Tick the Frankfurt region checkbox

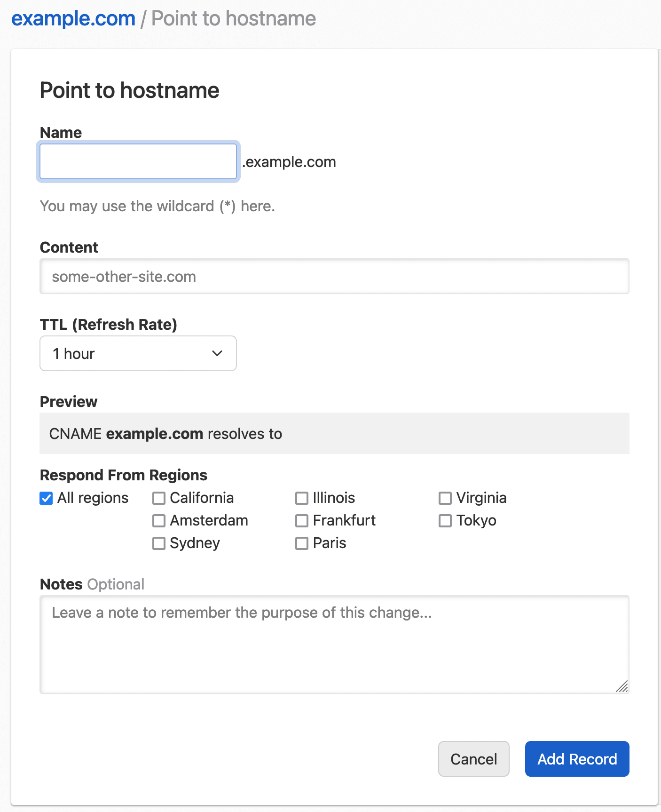coord(302,521)
